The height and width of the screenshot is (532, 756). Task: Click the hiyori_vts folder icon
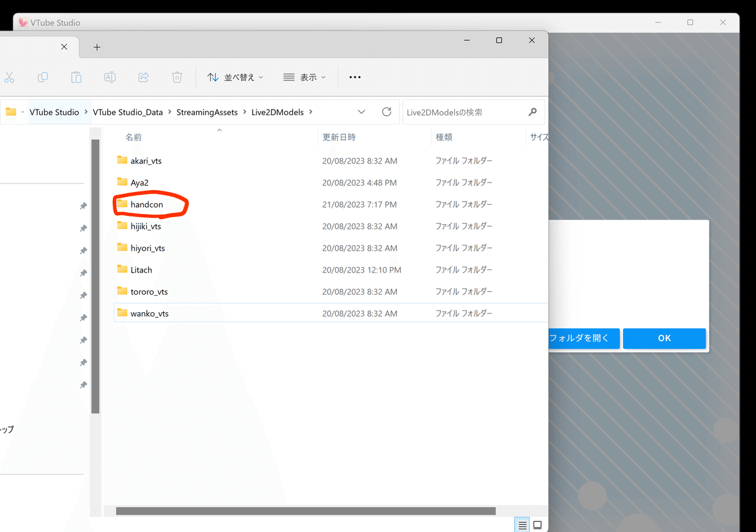point(122,247)
